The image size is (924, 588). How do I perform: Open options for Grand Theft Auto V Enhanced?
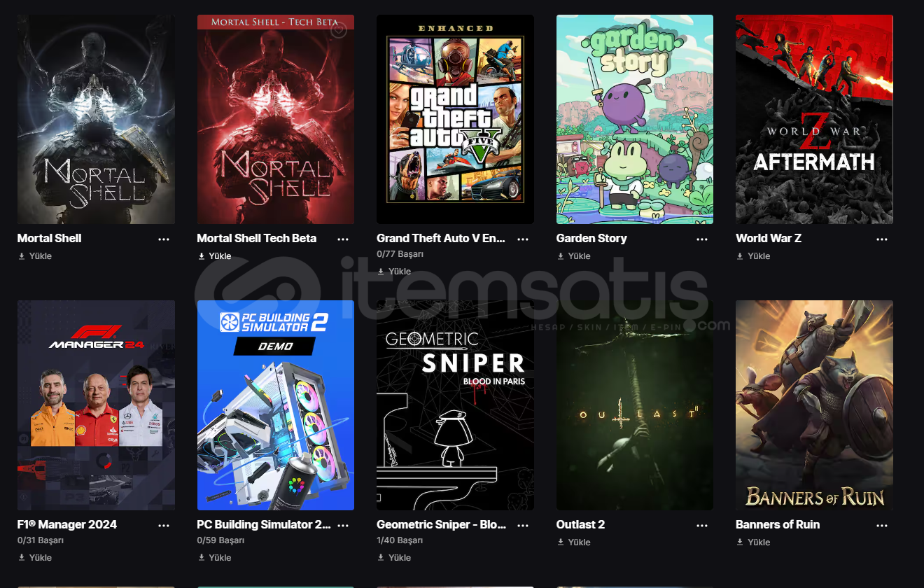point(523,239)
